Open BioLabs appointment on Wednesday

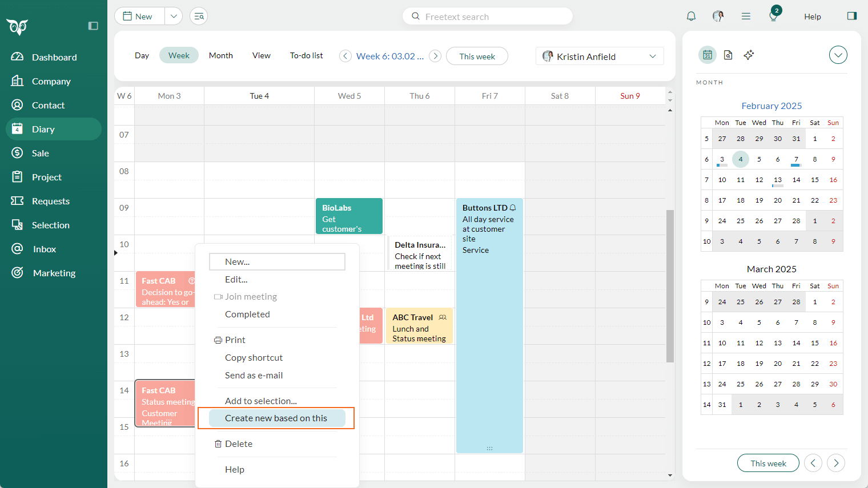(x=349, y=216)
